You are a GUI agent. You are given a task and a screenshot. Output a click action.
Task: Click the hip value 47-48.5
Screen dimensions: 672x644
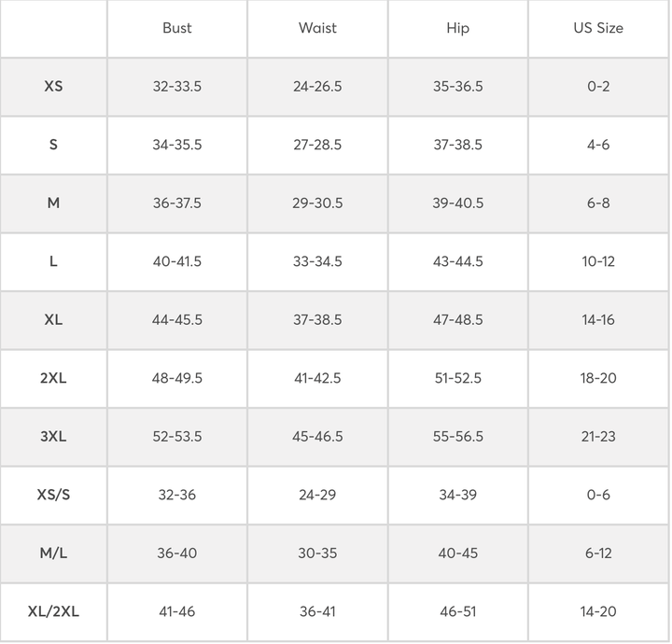click(x=457, y=319)
